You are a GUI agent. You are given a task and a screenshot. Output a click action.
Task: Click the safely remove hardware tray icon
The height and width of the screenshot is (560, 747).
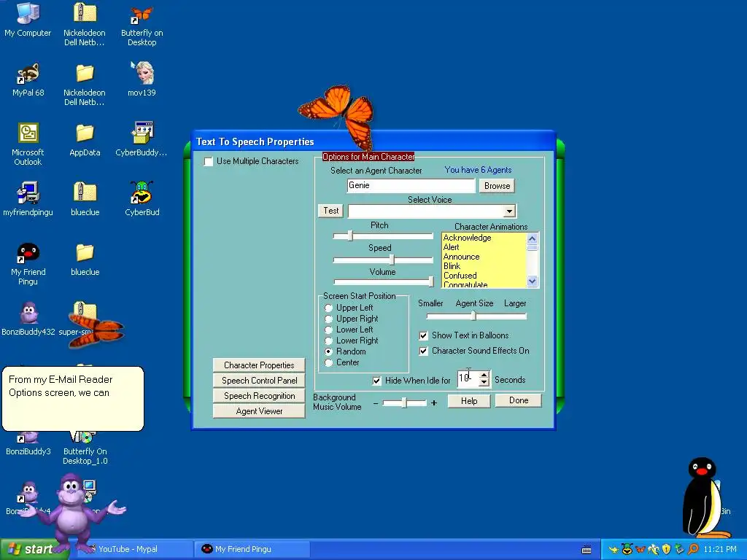680,550
